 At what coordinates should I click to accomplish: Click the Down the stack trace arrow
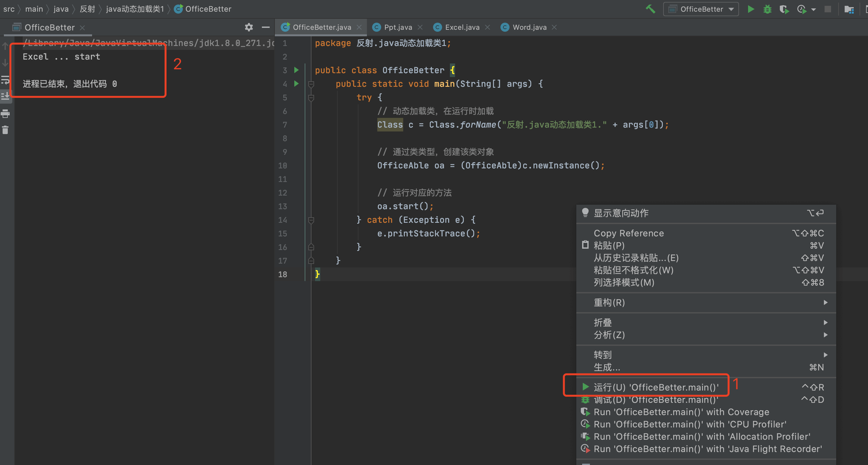pyautogui.click(x=5, y=62)
